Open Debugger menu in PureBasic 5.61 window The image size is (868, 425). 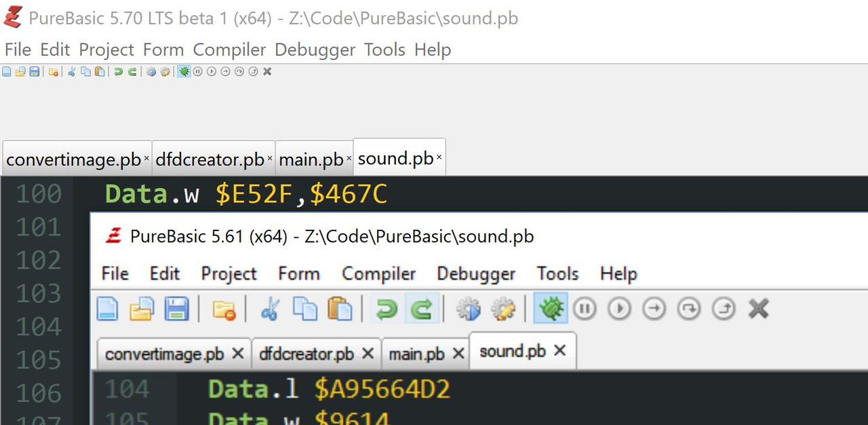click(476, 273)
